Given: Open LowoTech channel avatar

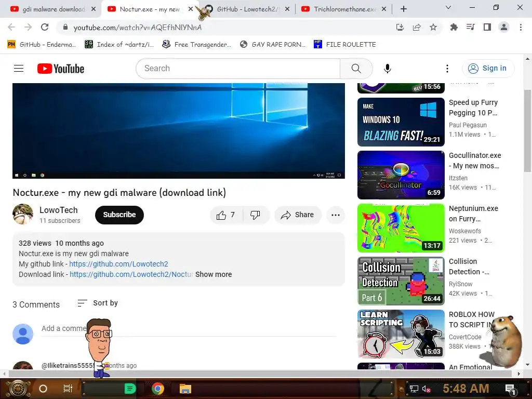Looking at the screenshot, I should (23, 215).
